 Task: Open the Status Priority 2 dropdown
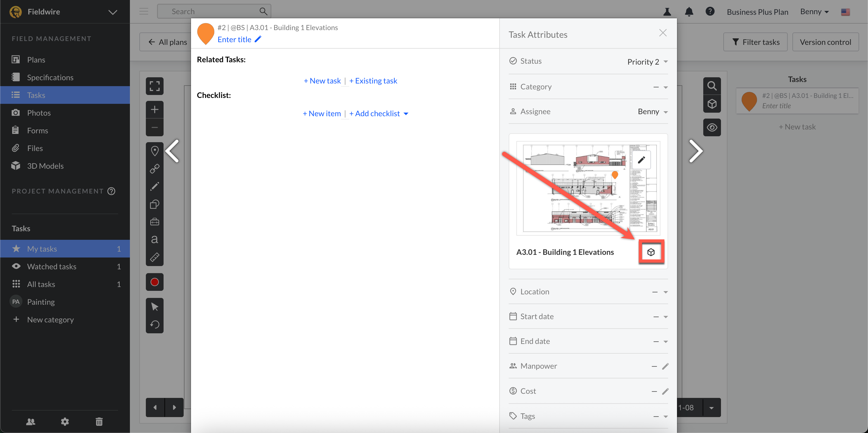(x=647, y=62)
